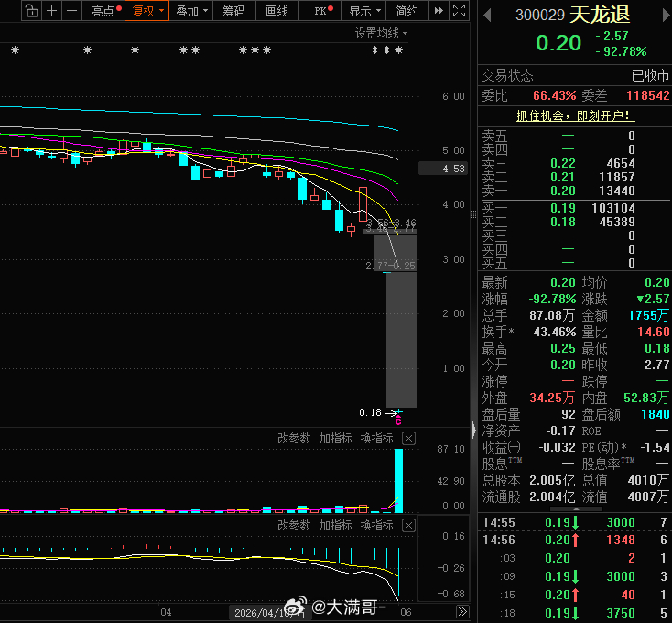Click the lock icon in chart toolbar
The height and width of the screenshot is (623, 672).
click(x=32, y=10)
